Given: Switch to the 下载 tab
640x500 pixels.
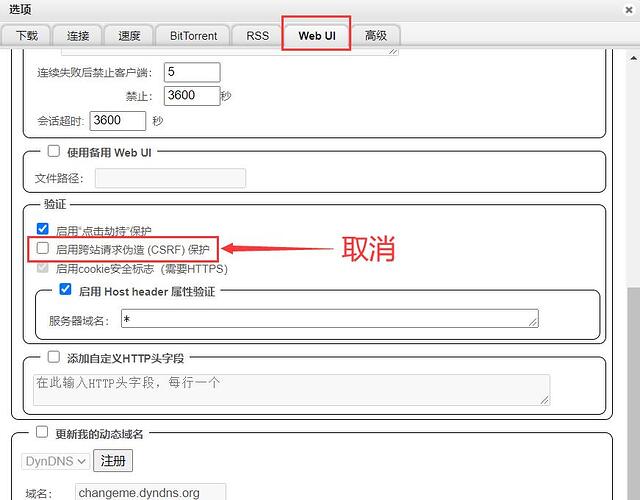Looking at the screenshot, I should [27, 36].
